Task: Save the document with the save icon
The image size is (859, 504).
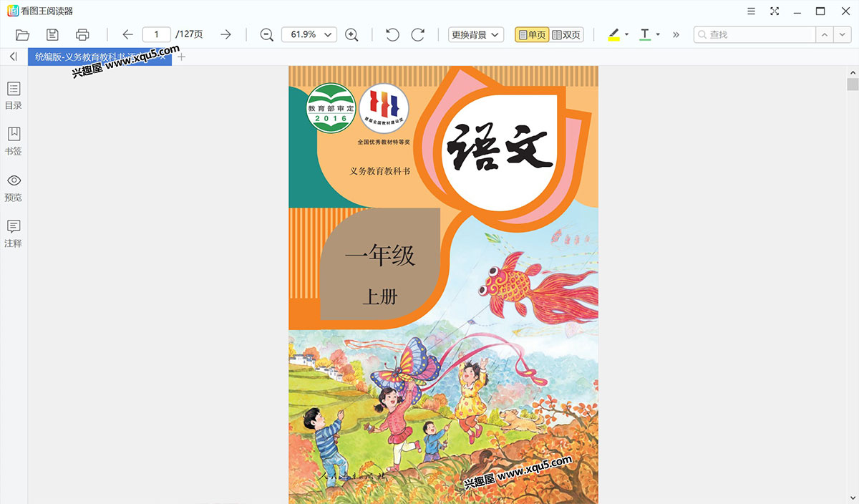Action: (x=52, y=34)
